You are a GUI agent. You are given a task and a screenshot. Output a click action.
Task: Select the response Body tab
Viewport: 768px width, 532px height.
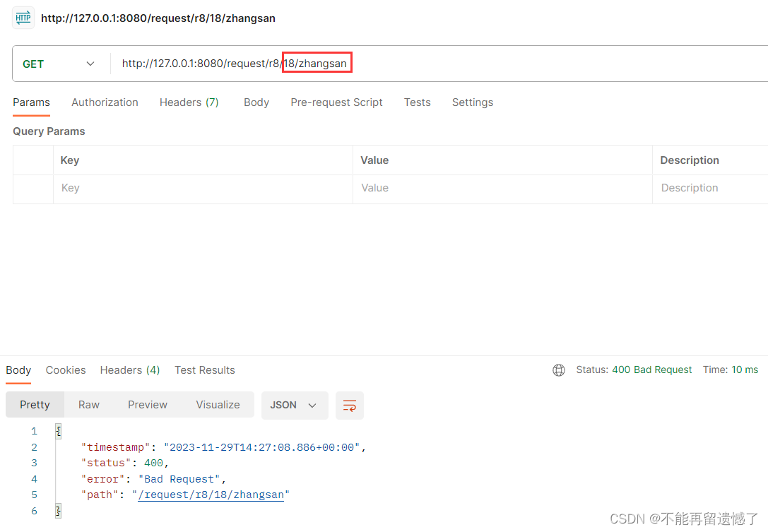click(x=18, y=370)
